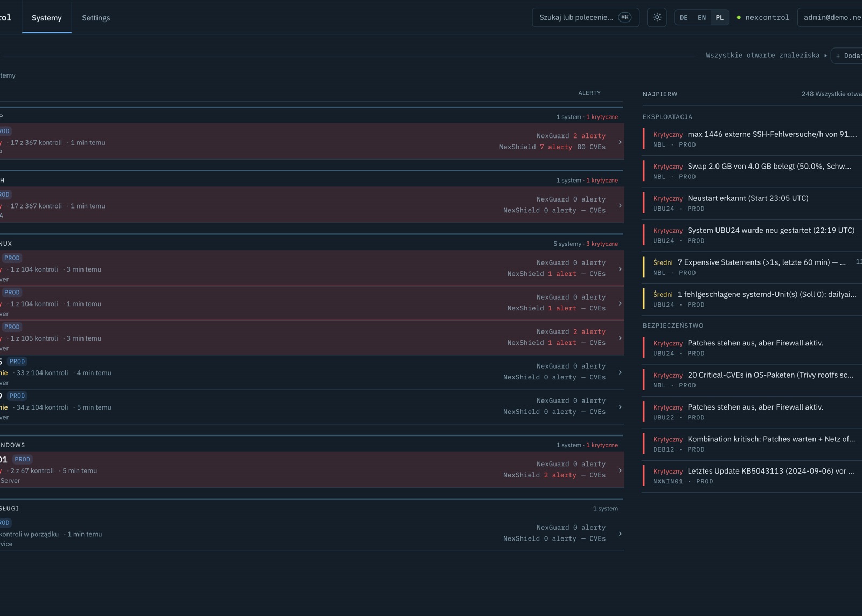Click NexShield 7 alerty text
This screenshot has height=616, width=862.
536,147
